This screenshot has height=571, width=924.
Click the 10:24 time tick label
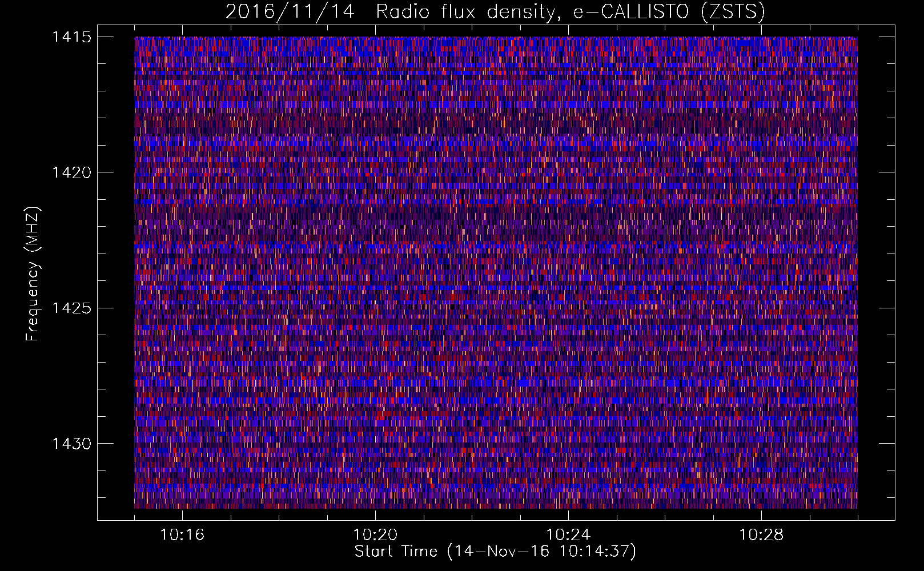tap(568, 535)
